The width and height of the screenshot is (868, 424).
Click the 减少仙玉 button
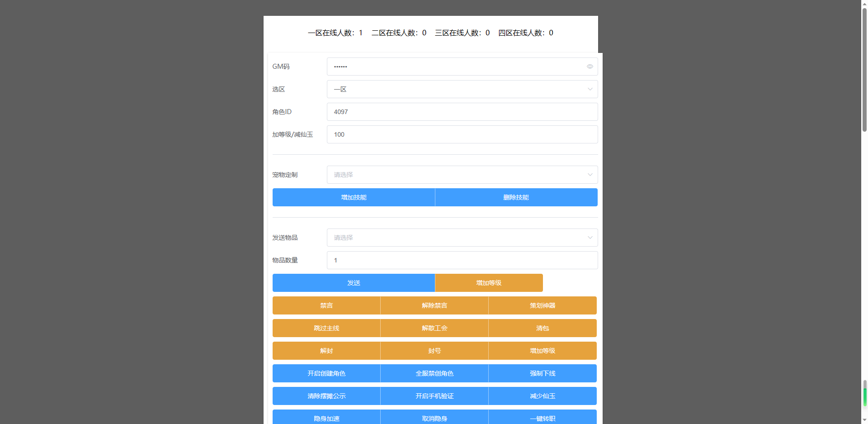[542, 396]
